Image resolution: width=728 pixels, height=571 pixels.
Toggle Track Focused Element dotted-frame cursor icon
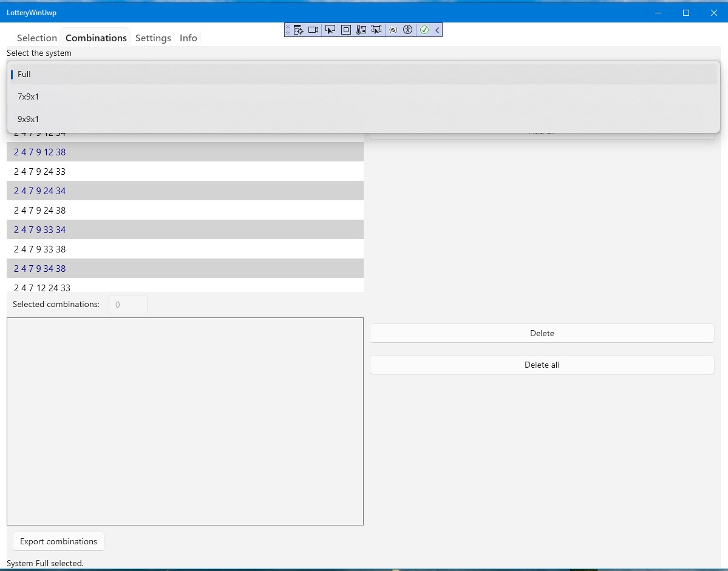point(376,30)
